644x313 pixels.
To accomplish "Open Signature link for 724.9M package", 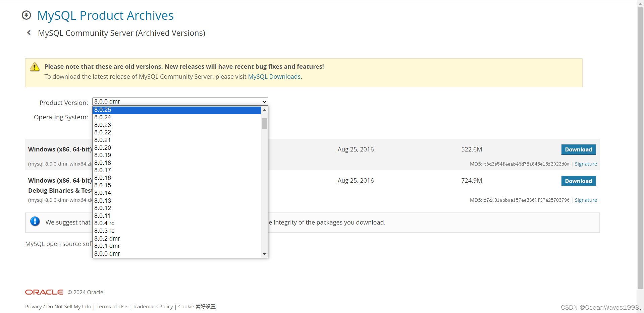I will pyautogui.click(x=586, y=200).
